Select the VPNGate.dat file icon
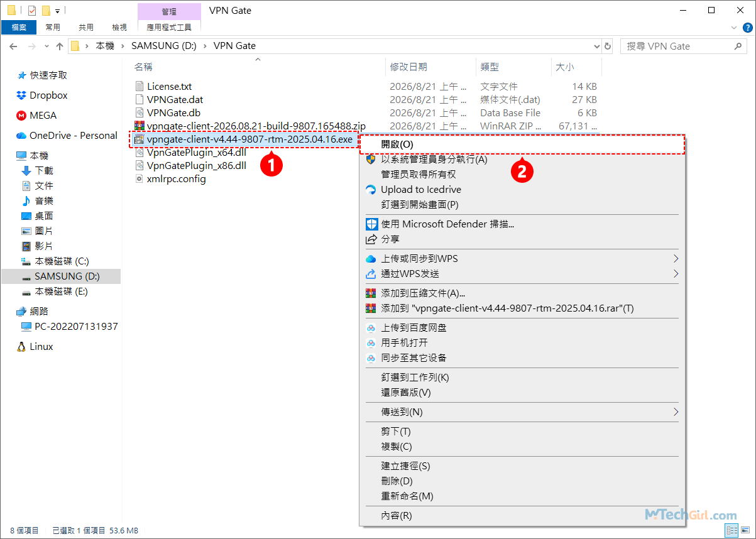Image resolution: width=756 pixels, height=539 pixels. 140,99
